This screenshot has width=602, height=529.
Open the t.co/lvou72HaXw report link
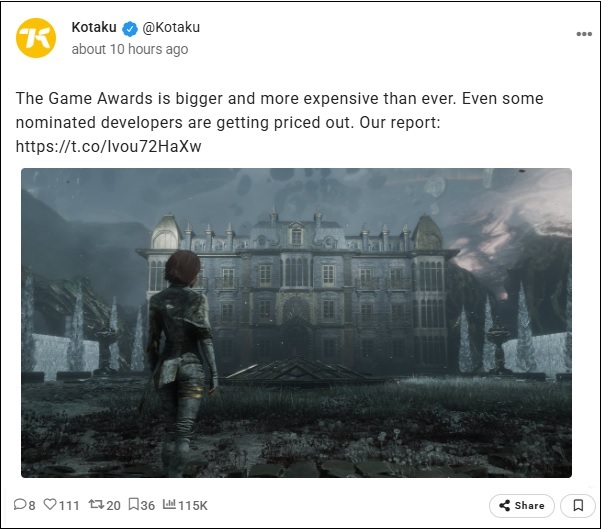tap(108, 147)
